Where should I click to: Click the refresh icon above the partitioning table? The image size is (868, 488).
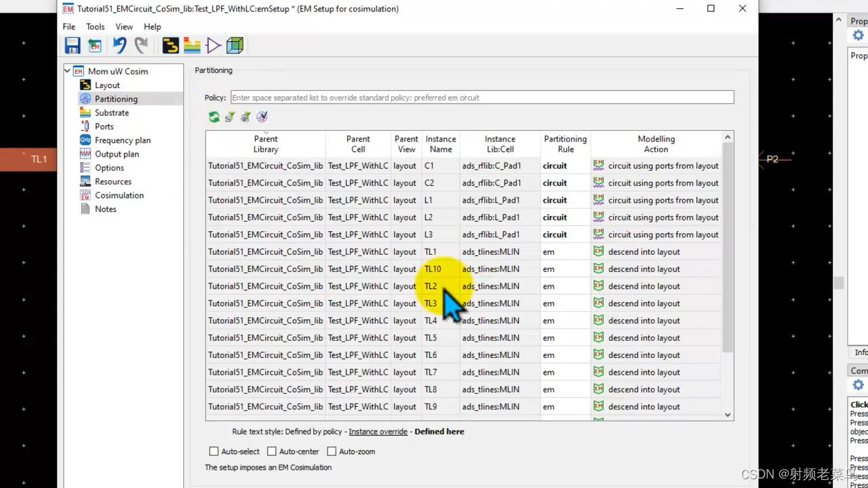coord(214,117)
